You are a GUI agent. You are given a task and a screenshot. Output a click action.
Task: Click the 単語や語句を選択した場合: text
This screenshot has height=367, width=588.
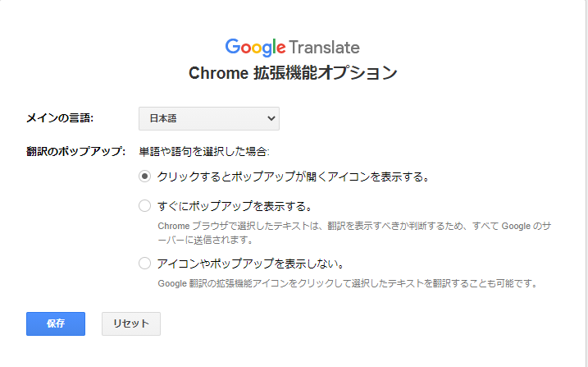click(204, 151)
